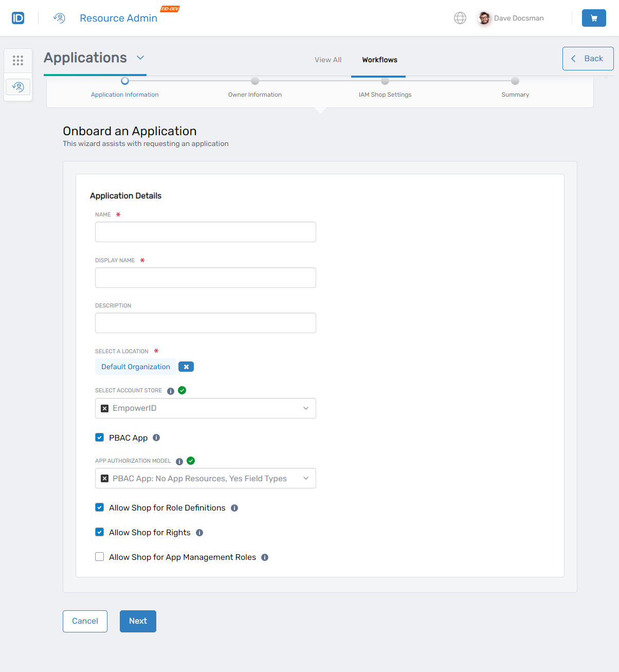Select the Workflows tab
Screen dimensions: 619x672
(x=379, y=60)
